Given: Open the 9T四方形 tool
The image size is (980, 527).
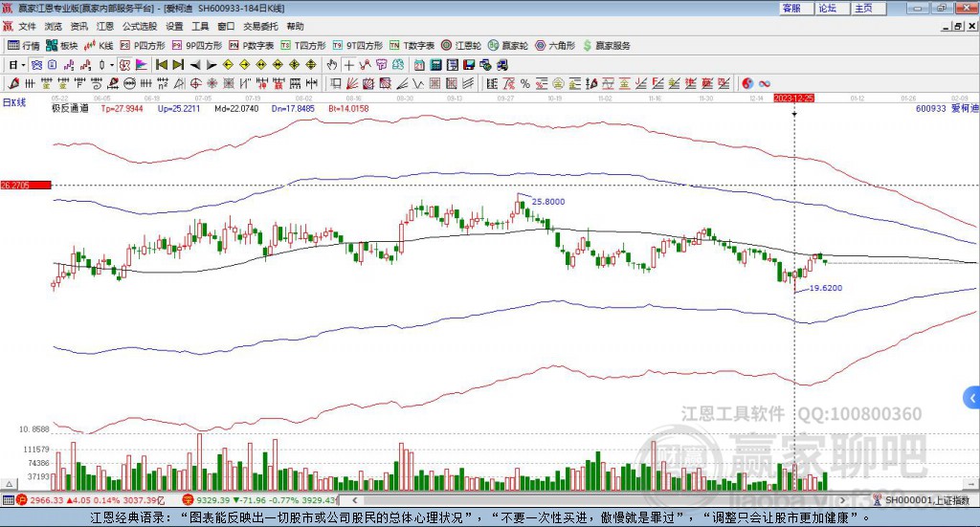Looking at the screenshot, I should click(358, 46).
